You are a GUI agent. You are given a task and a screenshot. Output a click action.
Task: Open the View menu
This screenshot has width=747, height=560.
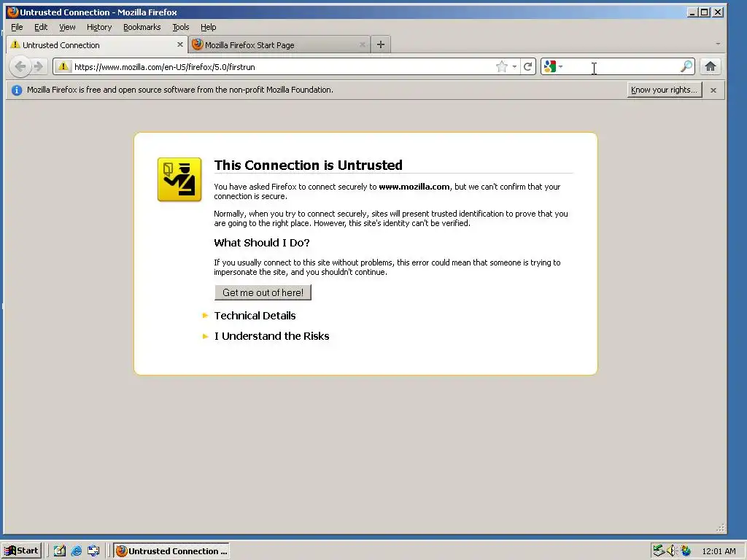67,27
